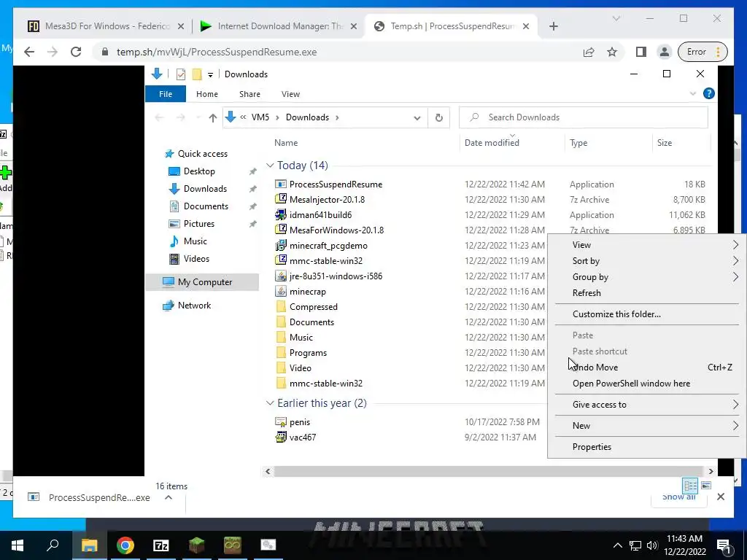Switch to Mesa3D For Windows tab
Image resolution: width=747 pixels, height=560 pixels.
(107, 26)
